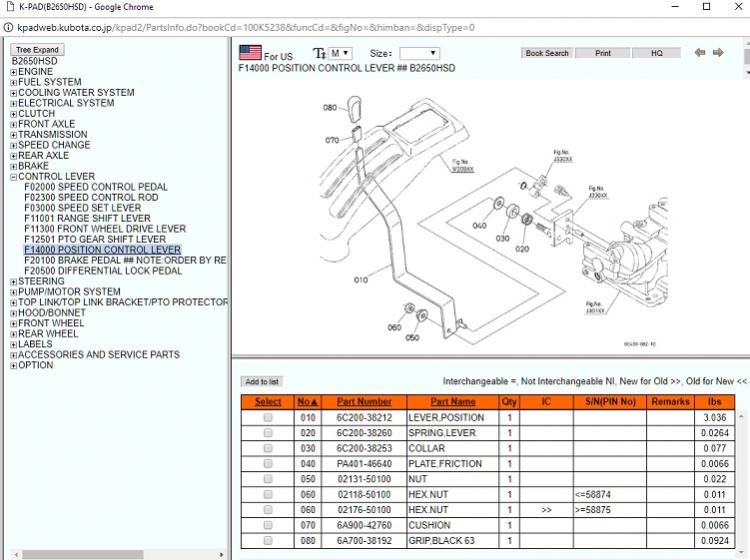Click the browser address bar URL
The height and width of the screenshot is (560, 750).
click(x=246, y=28)
